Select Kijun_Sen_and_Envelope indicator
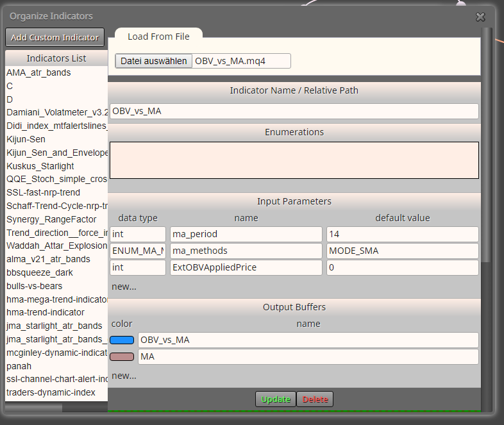This screenshot has width=504, height=425. (56, 153)
